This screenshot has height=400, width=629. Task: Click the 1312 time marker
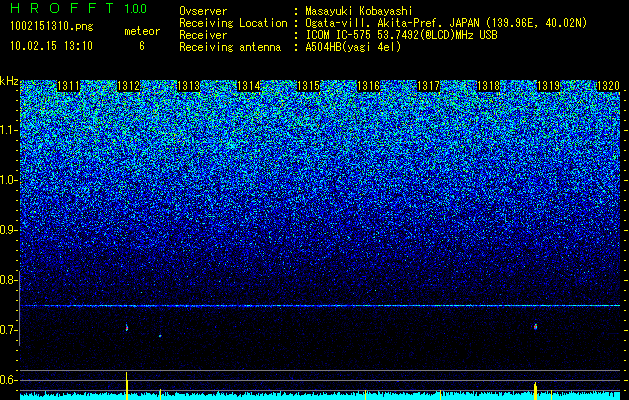click(128, 86)
